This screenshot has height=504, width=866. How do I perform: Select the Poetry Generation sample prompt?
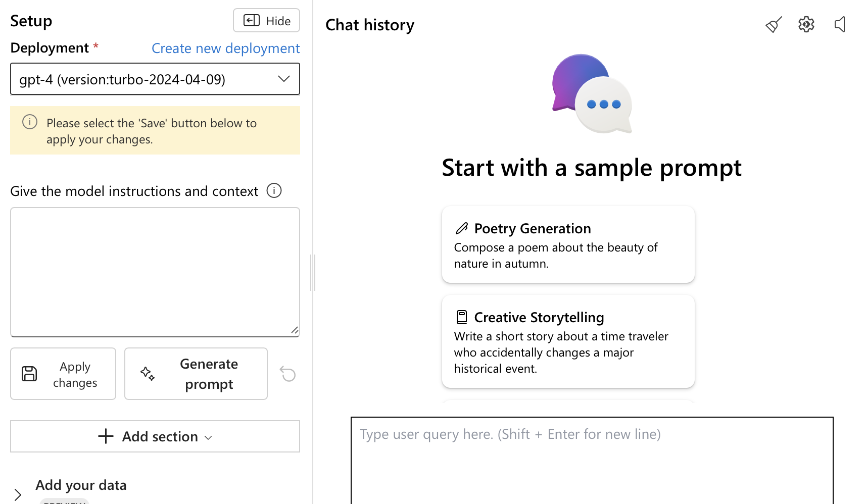568,244
